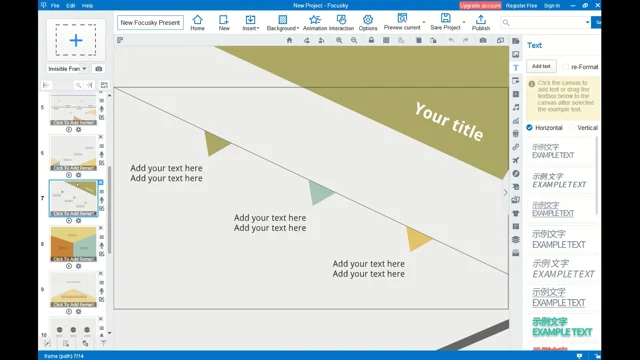Click the redo arrow icon
Screen dimensions: 640x360
click(466, 40)
